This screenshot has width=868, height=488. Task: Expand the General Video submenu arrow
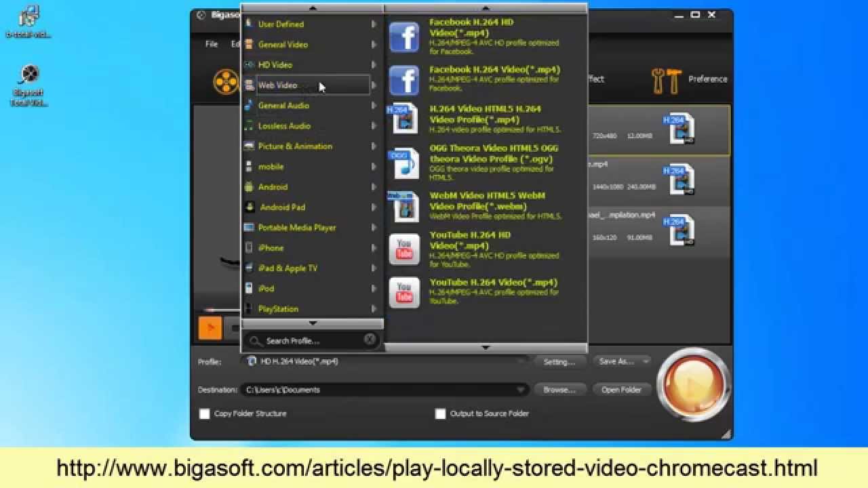pos(374,45)
